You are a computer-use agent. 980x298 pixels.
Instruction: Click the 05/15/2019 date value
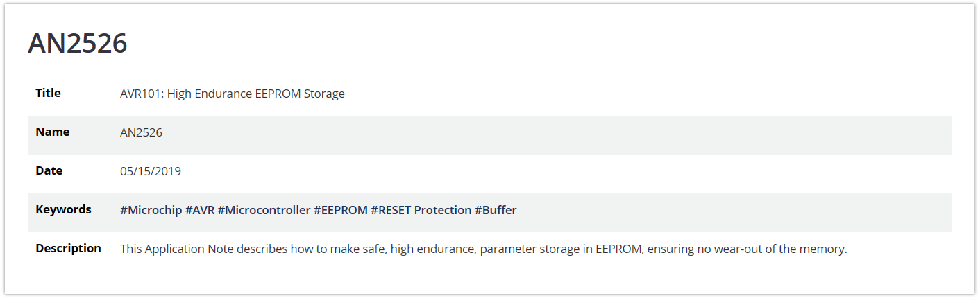[151, 171]
